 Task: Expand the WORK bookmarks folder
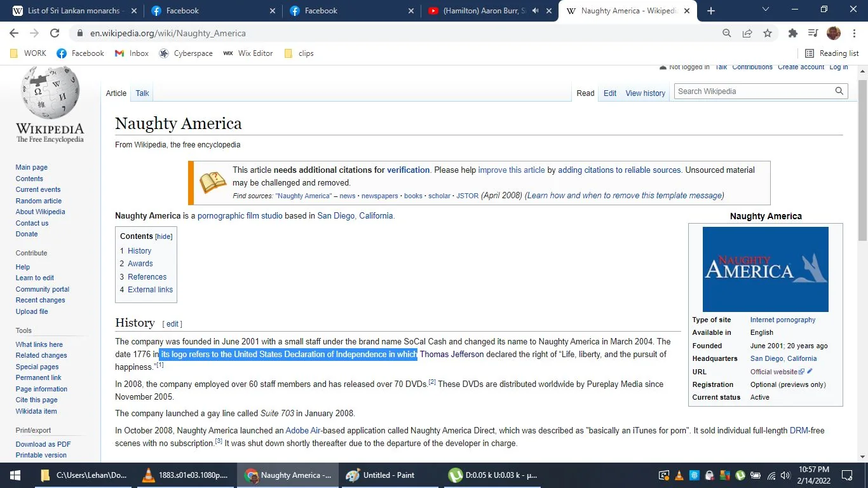click(x=28, y=53)
